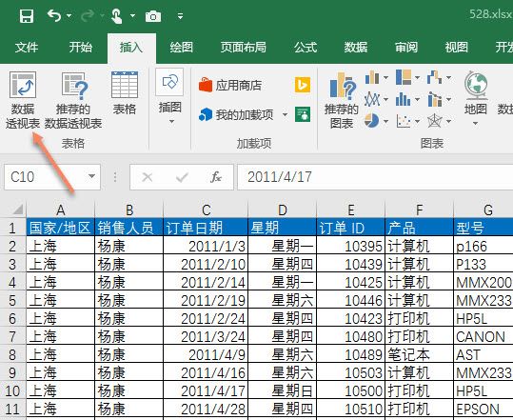Insert line or area chart icon
Viewport: 513px width, 420px height.
[x=372, y=99]
